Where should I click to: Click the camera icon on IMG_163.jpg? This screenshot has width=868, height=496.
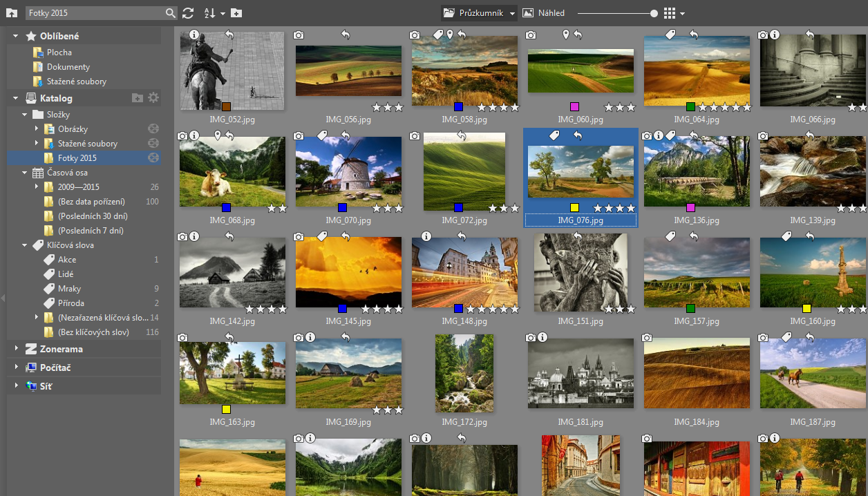(x=182, y=338)
